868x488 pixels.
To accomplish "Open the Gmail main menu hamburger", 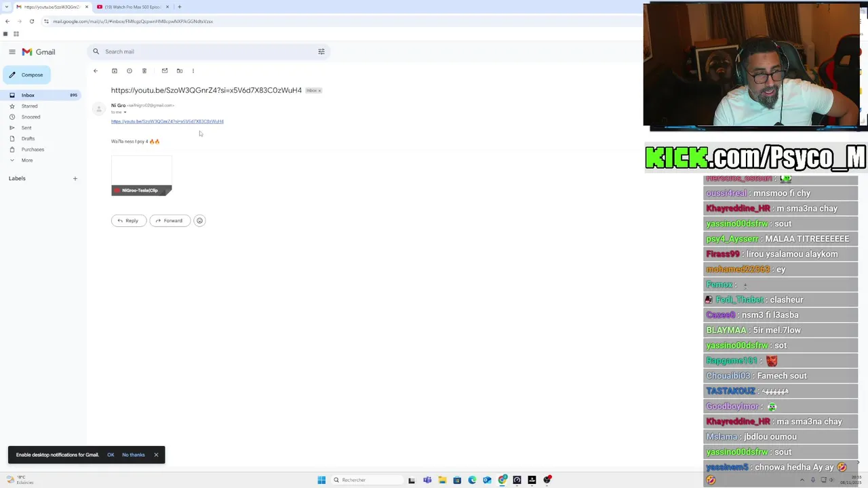I will [x=12, y=52].
